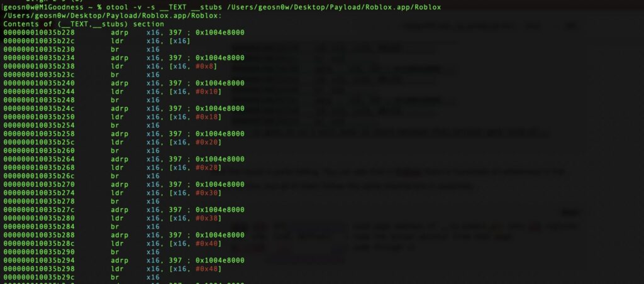Click the br mnemonic at 000000010035b230
Screen dimensions: 644x284
tap(115, 50)
